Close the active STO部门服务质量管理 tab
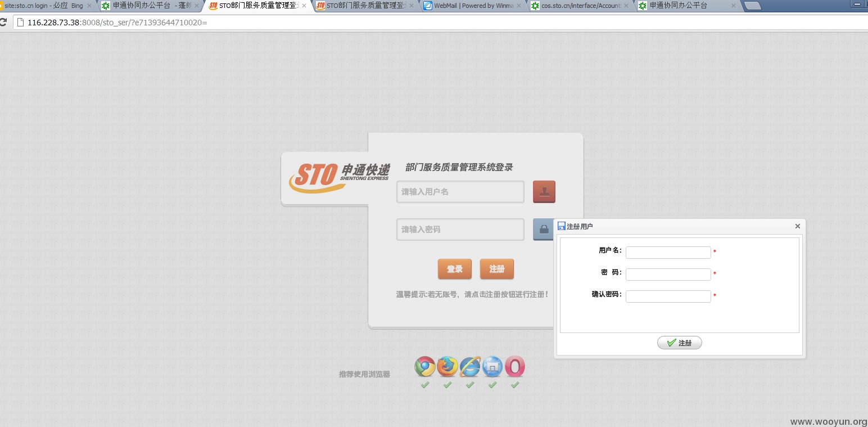The image size is (868, 427). (x=304, y=6)
